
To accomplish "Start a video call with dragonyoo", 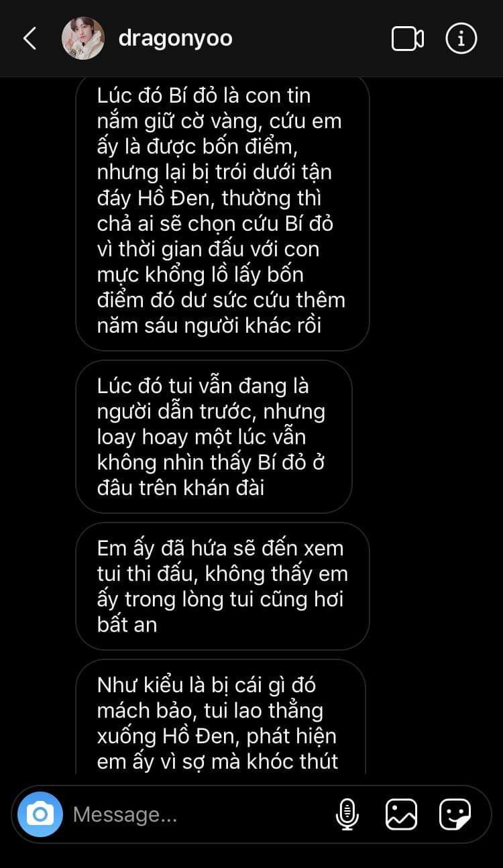I will (x=407, y=38).
